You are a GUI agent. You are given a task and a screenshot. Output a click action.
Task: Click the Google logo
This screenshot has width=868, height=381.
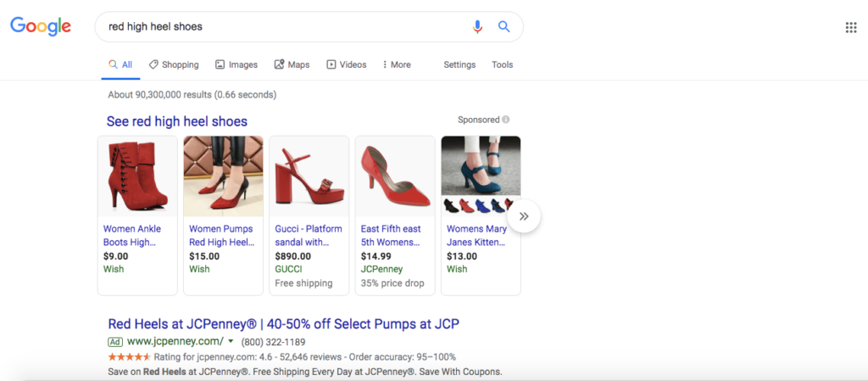point(41,26)
